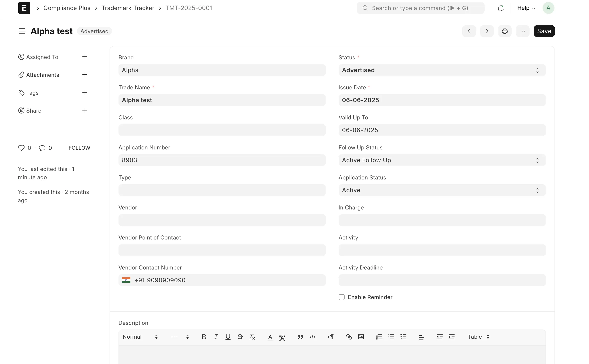Viewport: 589px width, 364px height.
Task: Follow this document
Action: 79,148
